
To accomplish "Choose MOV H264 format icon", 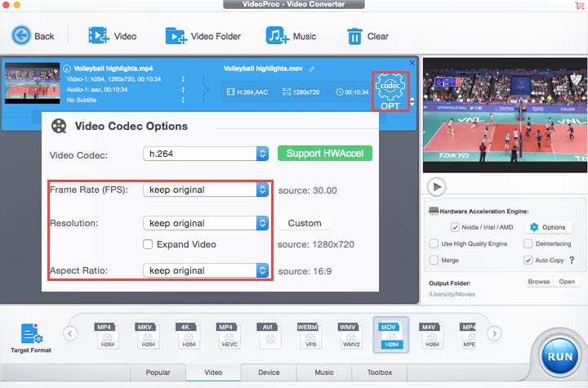I will [x=391, y=335].
